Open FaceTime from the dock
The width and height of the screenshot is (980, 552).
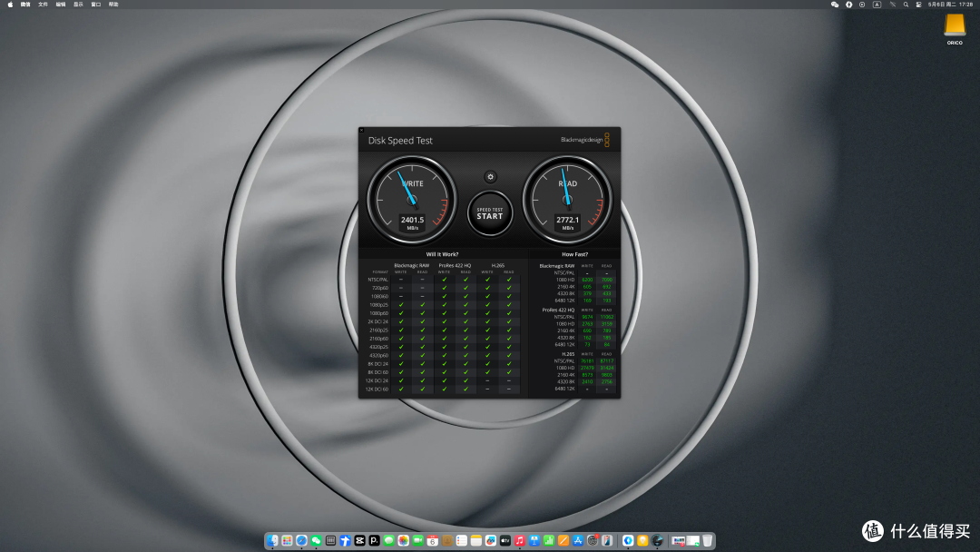[x=418, y=540]
